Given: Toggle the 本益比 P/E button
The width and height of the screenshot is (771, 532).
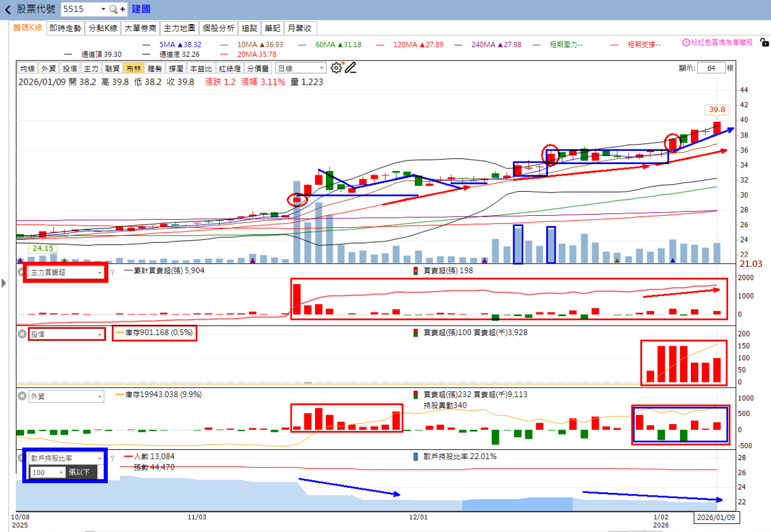Looking at the screenshot, I should [201, 68].
